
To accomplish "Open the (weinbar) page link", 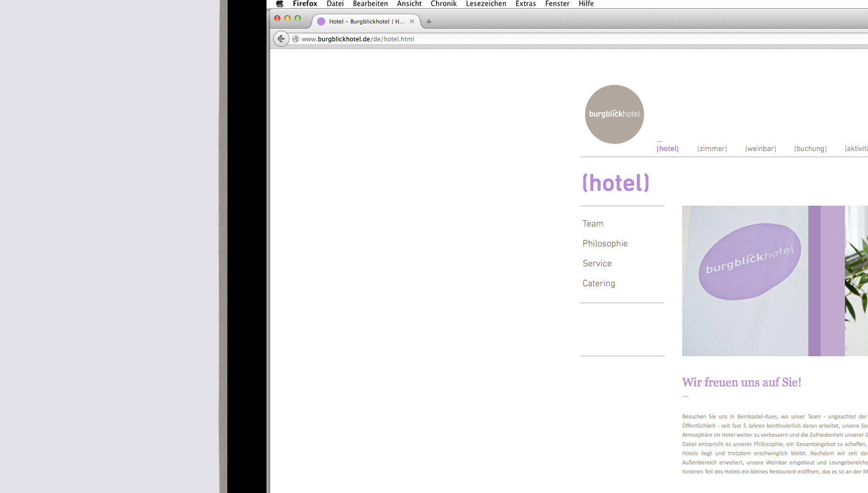I will click(760, 149).
